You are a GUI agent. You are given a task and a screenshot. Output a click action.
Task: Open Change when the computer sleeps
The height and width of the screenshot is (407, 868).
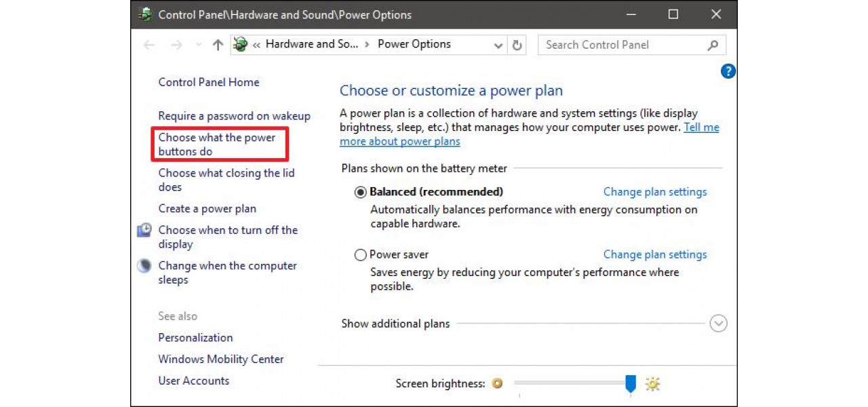point(228,273)
